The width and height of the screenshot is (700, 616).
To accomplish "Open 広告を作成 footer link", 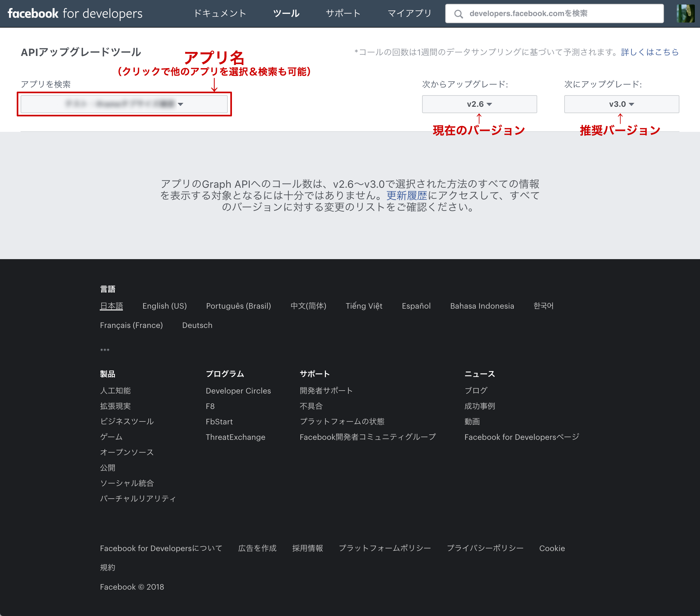I will click(x=257, y=548).
